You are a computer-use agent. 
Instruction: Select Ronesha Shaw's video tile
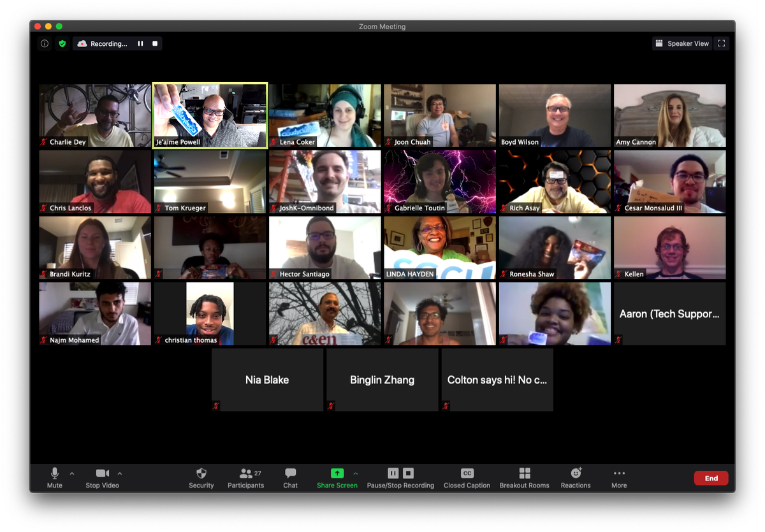click(x=555, y=248)
